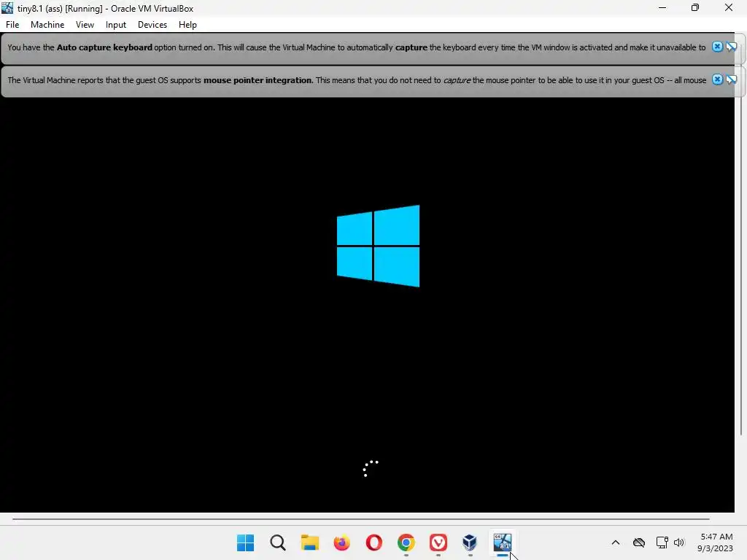Minimize the VirtualBox VM window
The height and width of the screenshot is (560, 747).
(662, 8)
